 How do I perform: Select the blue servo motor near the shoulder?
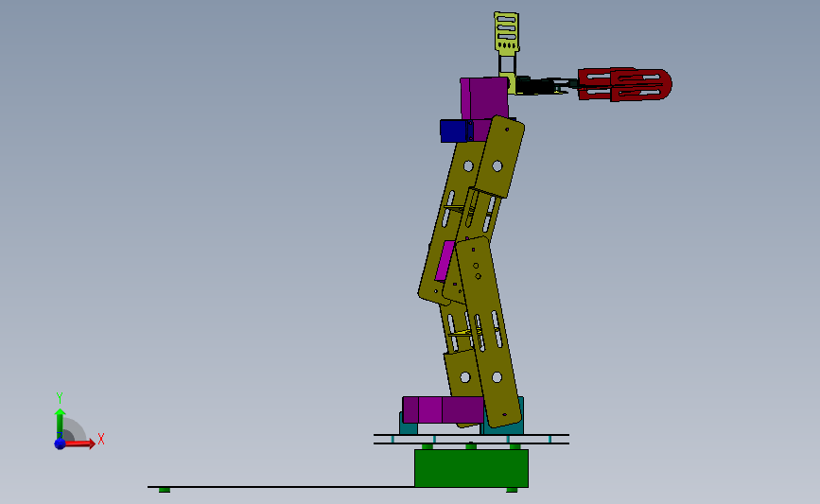[454, 130]
